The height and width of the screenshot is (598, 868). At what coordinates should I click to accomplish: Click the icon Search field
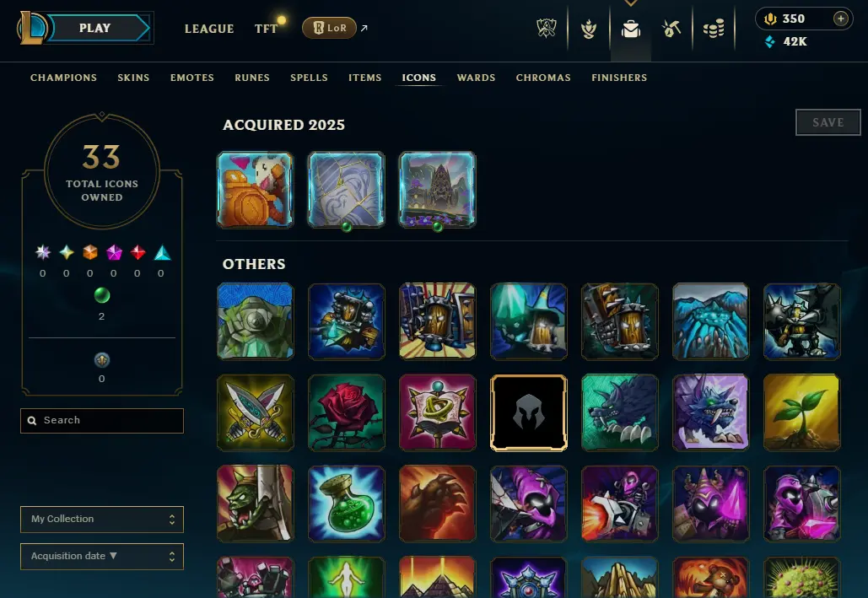102,421
